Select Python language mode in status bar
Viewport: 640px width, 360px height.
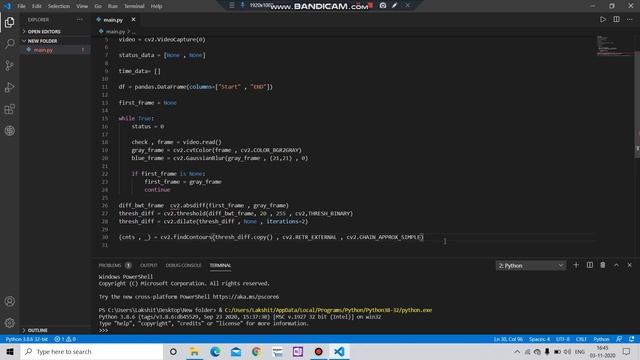click(601, 339)
